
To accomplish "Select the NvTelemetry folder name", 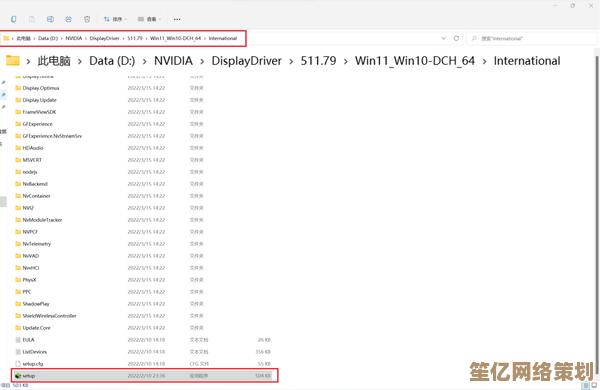I will click(37, 244).
